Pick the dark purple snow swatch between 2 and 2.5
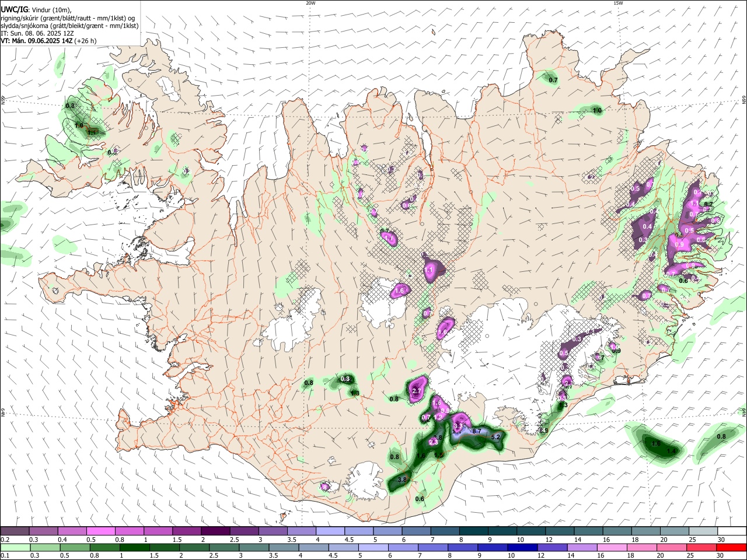747x560 pixels. [x=215, y=531]
